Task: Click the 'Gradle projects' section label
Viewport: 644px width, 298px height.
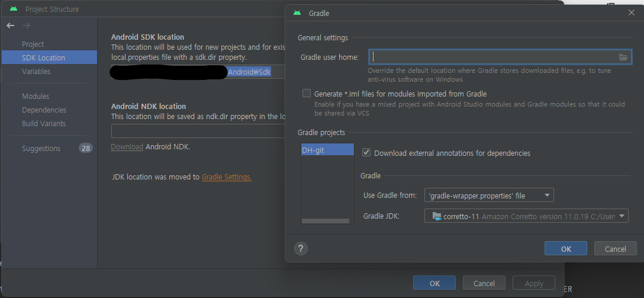Action: click(321, 132)
